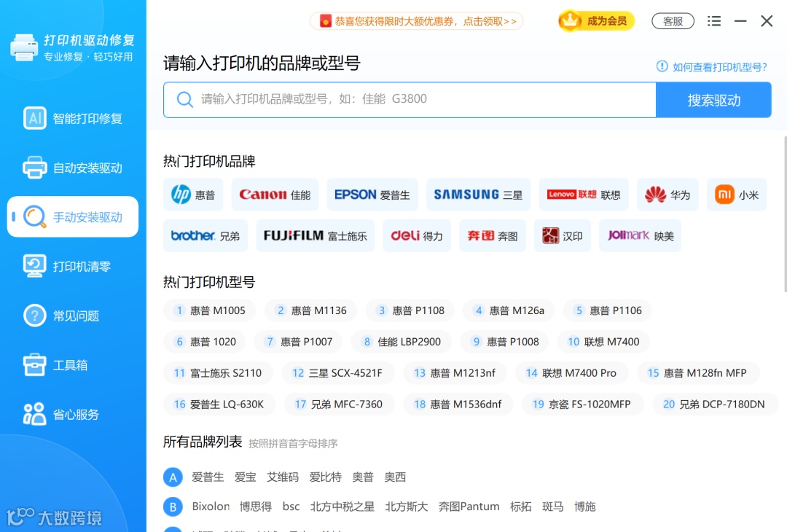Select model 15 惠普 M128fn MFP

697,373
